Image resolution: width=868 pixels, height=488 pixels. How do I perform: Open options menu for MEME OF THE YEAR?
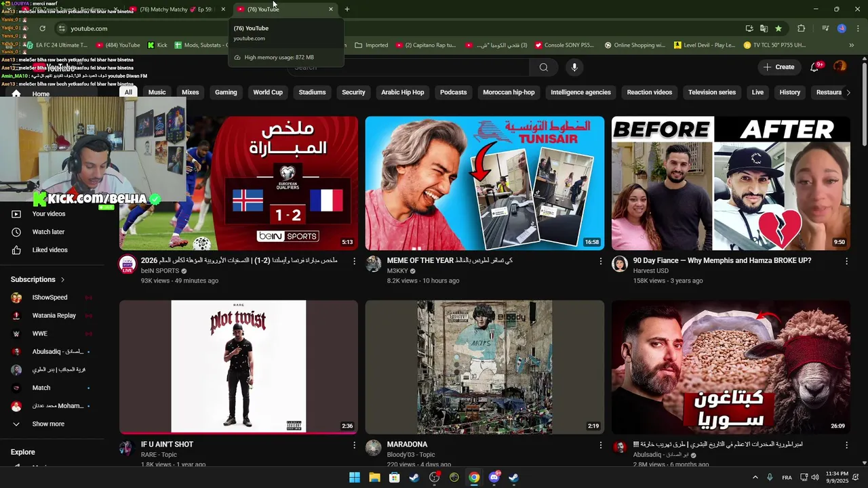pos(600,261)
